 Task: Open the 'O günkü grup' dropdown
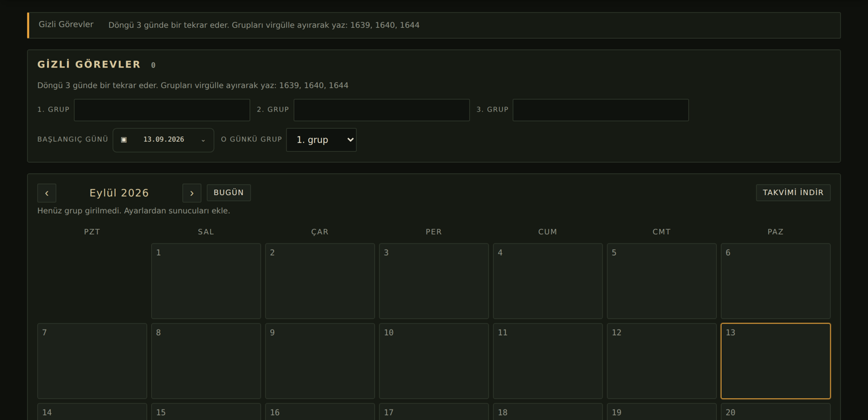pos(321,140)
